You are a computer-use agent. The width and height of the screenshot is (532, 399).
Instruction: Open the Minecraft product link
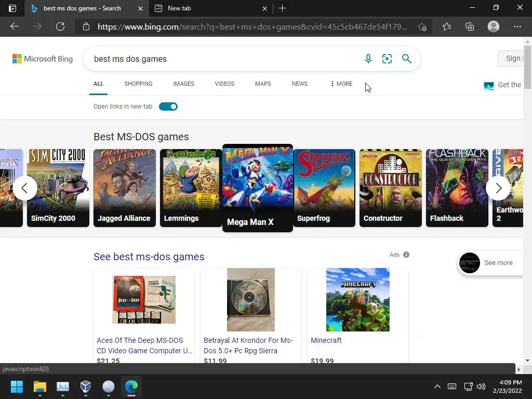coord(326,340)
